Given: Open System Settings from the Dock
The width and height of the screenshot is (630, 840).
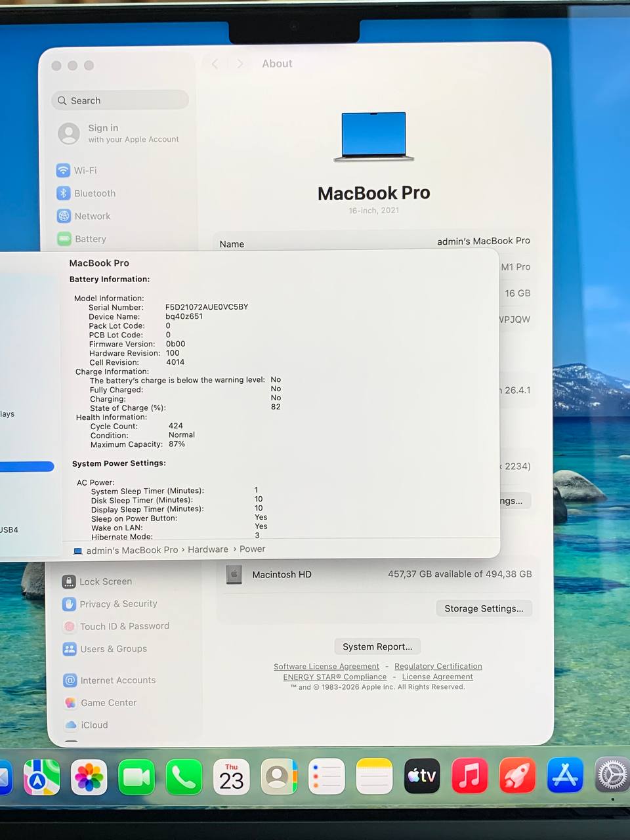Looking at the screenshot, I should tap(612, 775).
